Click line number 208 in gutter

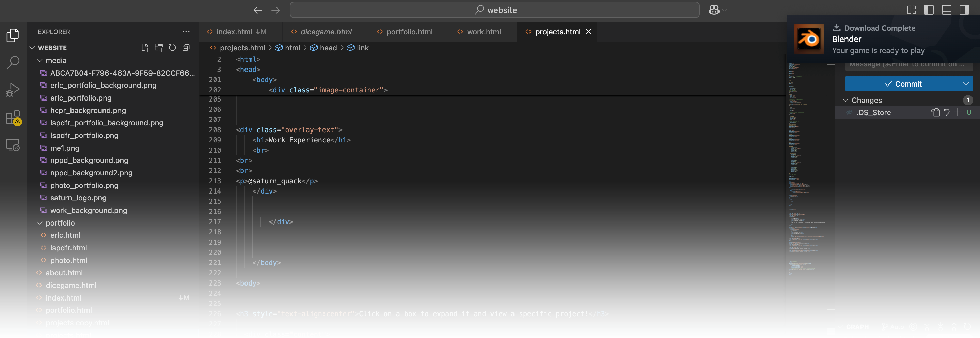(215, 130)
